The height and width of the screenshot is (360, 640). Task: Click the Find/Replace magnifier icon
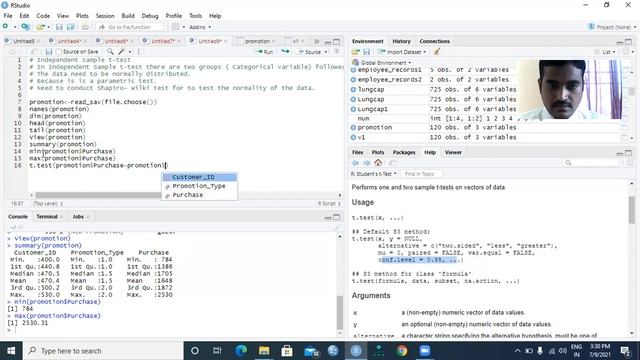click(x=110, y=52)
